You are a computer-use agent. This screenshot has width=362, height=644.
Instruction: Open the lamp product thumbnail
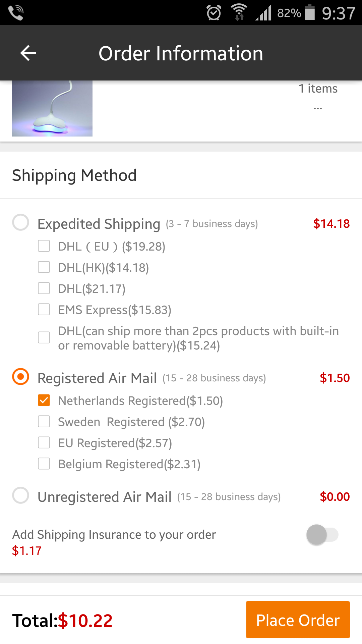tap(52, 108)
